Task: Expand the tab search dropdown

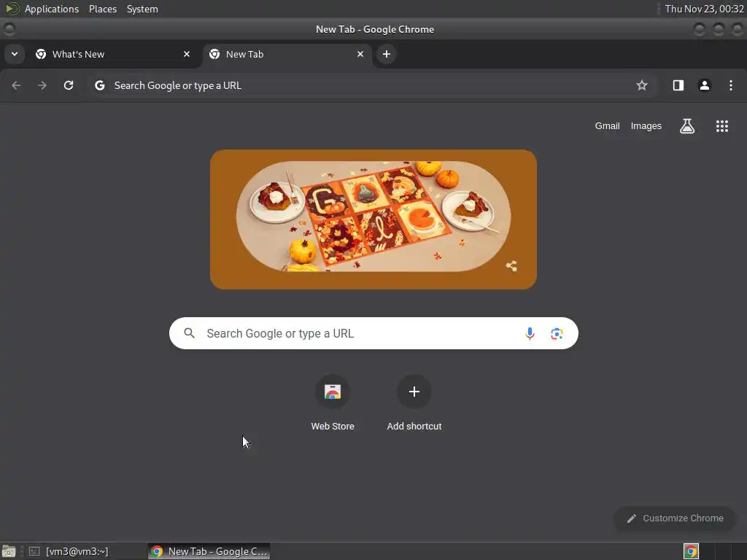Action: coord(15,54)
